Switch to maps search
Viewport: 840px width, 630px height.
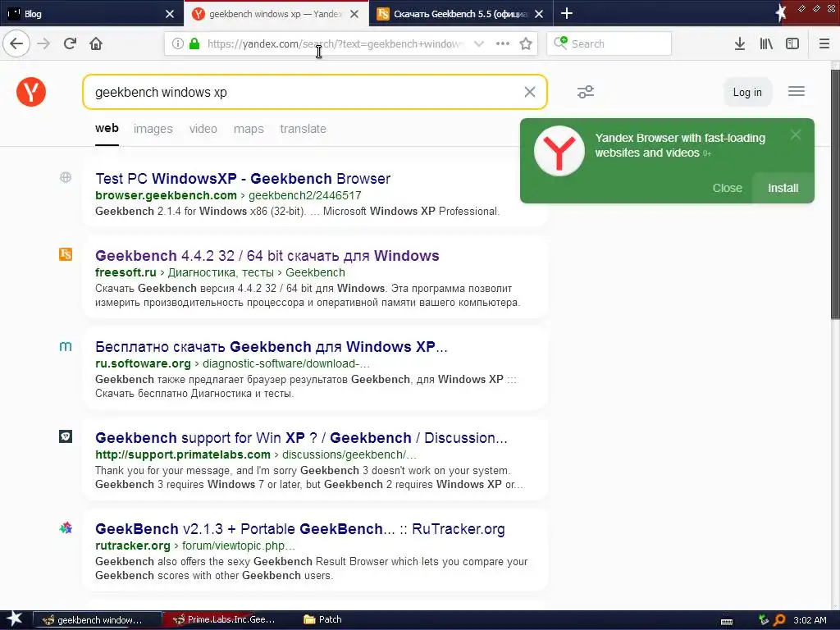point(249,129)
